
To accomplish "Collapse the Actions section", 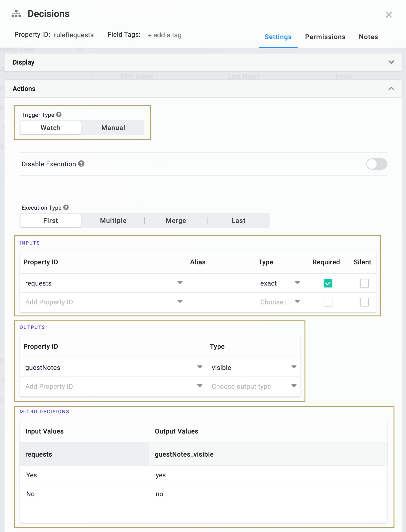I will point(203,89).
